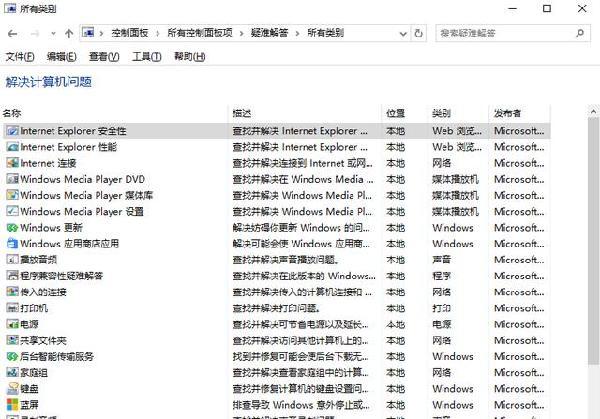Click the 共享文件夹 icon
This screenshot has height=419, width=600.
(12, 340)
